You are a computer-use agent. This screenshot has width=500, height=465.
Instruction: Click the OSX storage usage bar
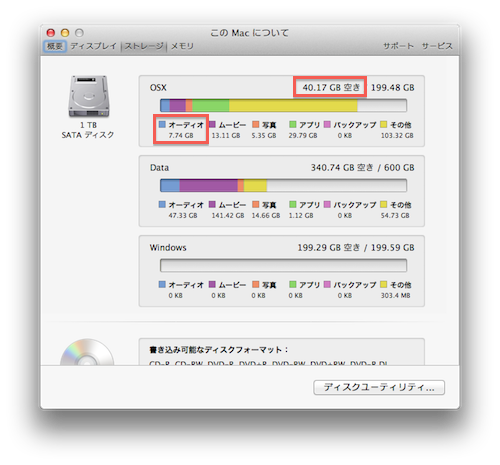click(283, 105)
